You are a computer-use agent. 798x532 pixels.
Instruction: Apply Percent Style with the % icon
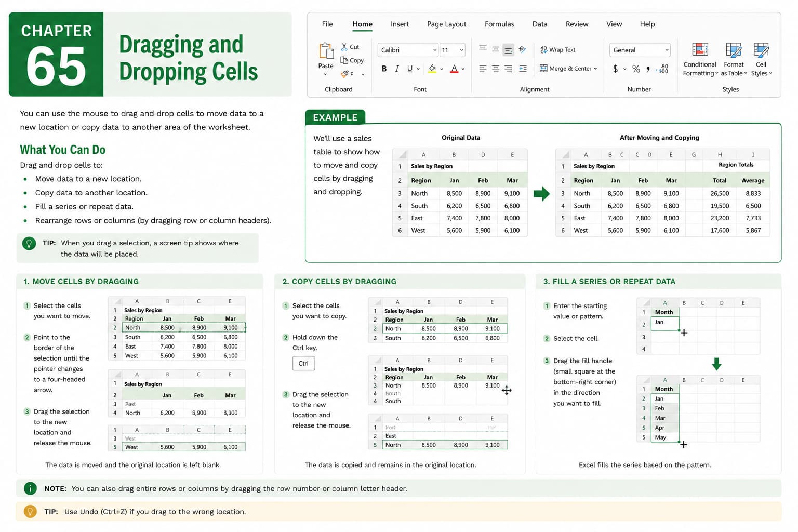click(636, 69)
